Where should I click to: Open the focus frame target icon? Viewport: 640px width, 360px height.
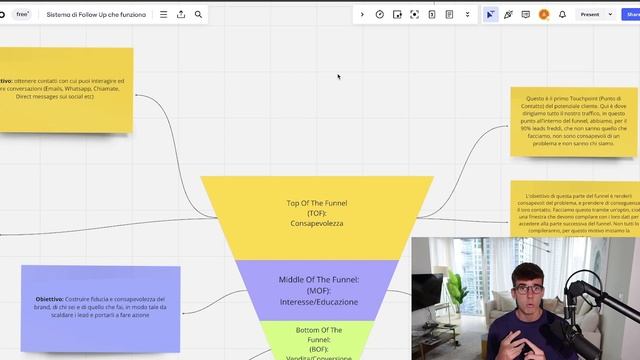point(414,15)
